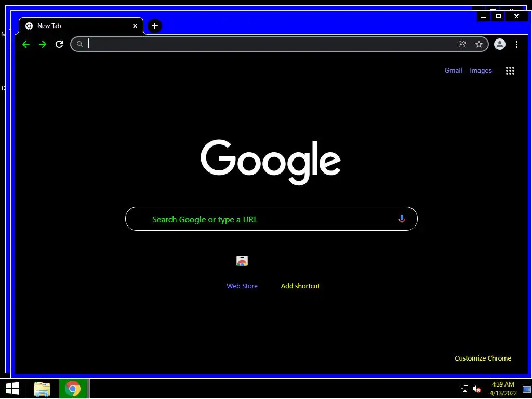
Task: Close the New Tab tab
Action: click(x=135, y=26)
